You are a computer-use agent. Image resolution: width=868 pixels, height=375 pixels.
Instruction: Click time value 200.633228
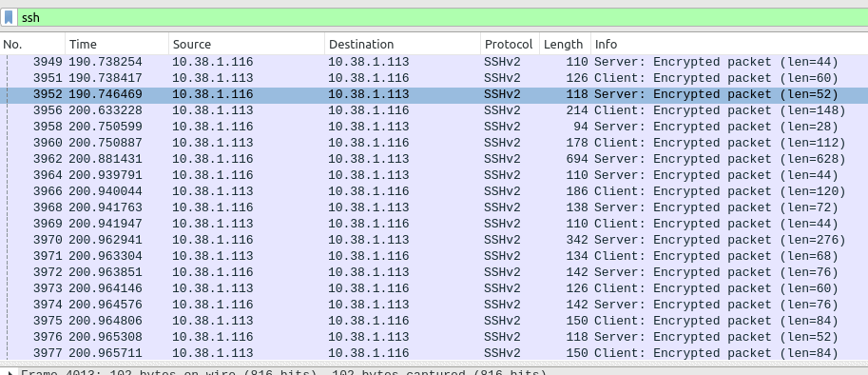click(106, 110)
